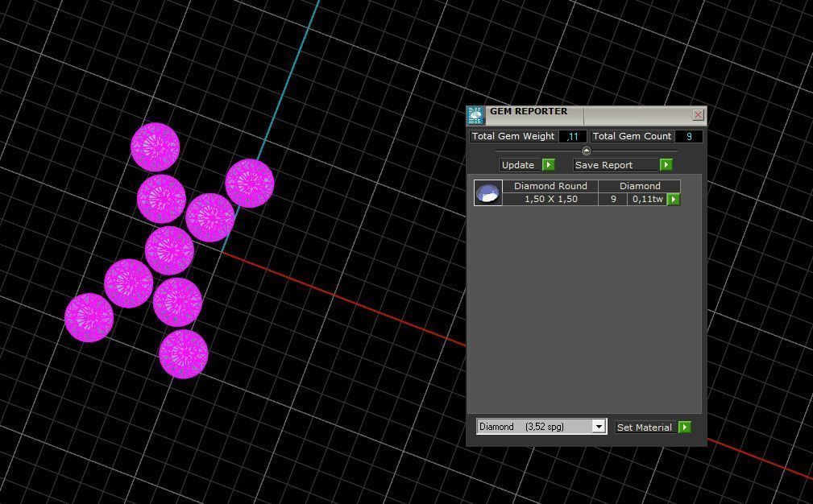Click the Save Report button label
Image resolution: width=813 pixels, height=504 pixels.
click(x=616, y=165)
